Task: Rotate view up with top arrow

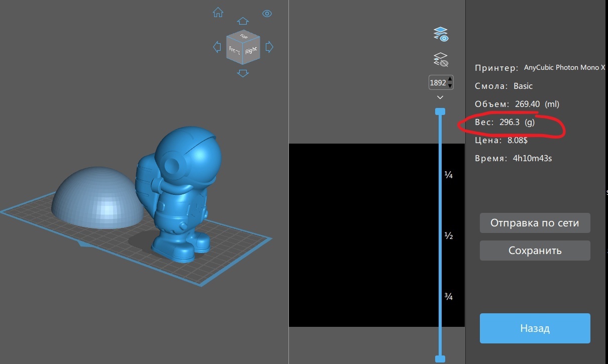Action: pos(243,21)
